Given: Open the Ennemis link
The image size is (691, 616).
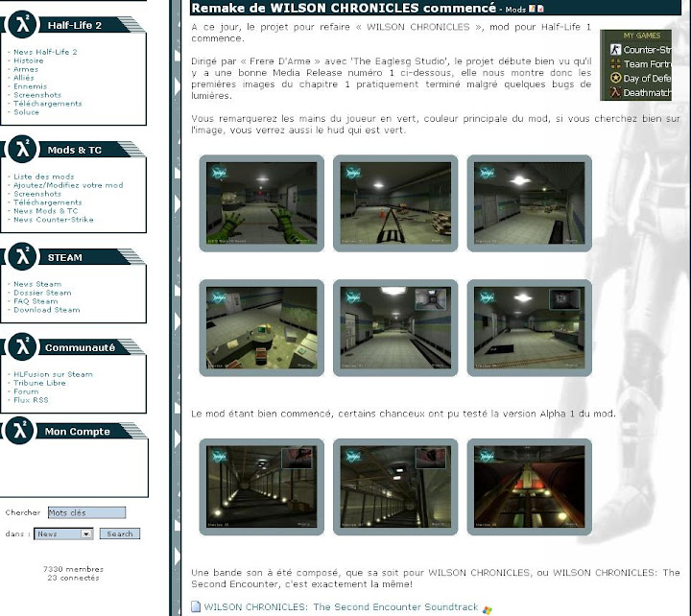Looking at the screenshot, I should pos(30,86).
